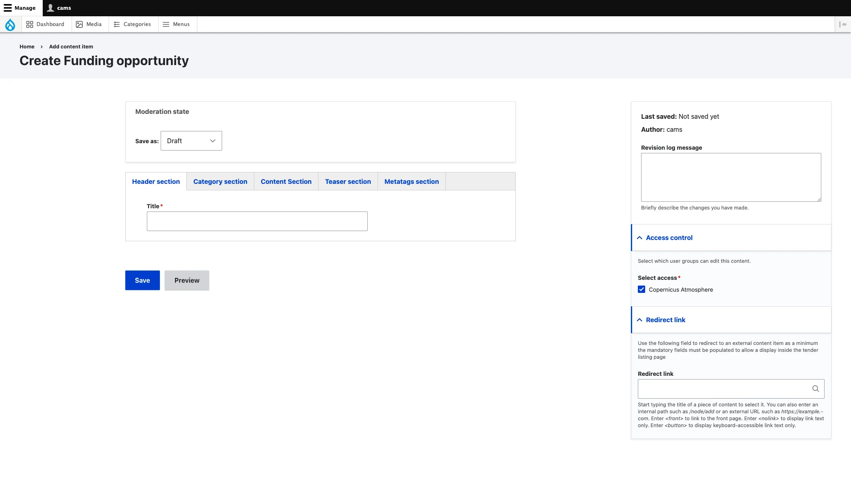851x504 pixels.
Task: Switch to the Teaser section tab
Action: pos(348,181)
